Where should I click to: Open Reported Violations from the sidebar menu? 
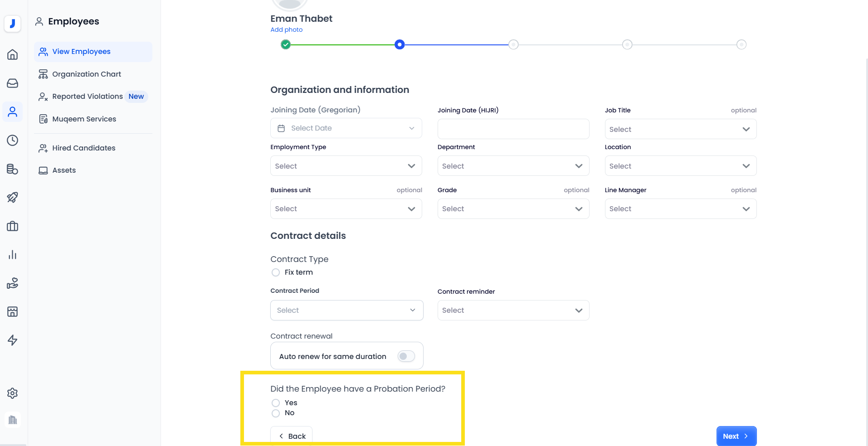pos(88,96)
